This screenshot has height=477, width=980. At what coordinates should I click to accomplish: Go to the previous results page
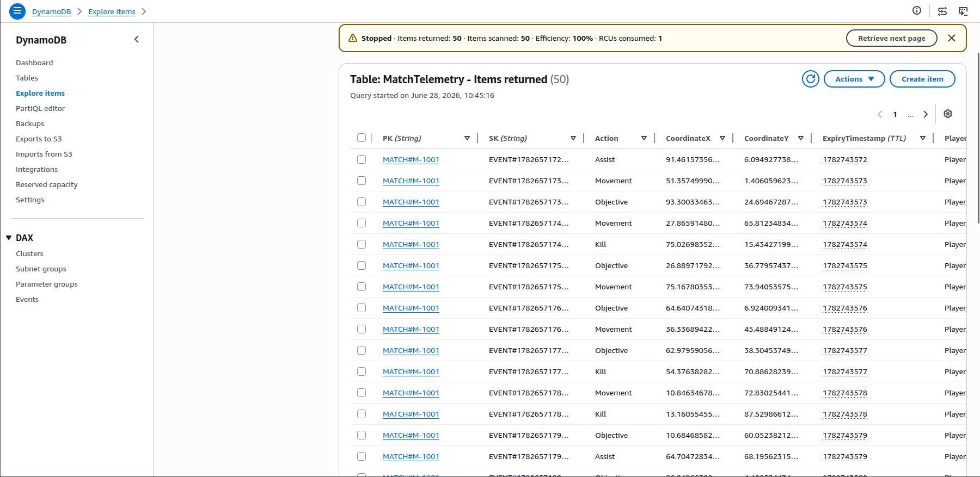[x=880, y=114]
